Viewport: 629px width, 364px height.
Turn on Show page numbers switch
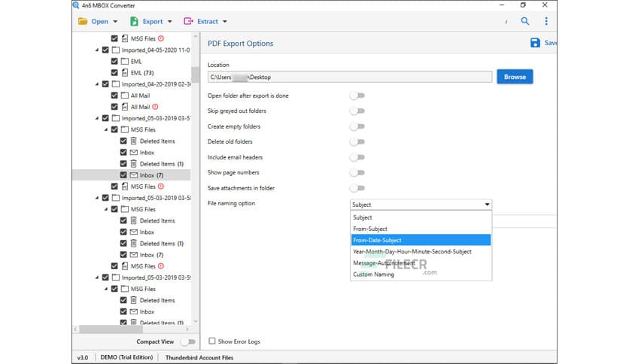click(x=357, y=172)
